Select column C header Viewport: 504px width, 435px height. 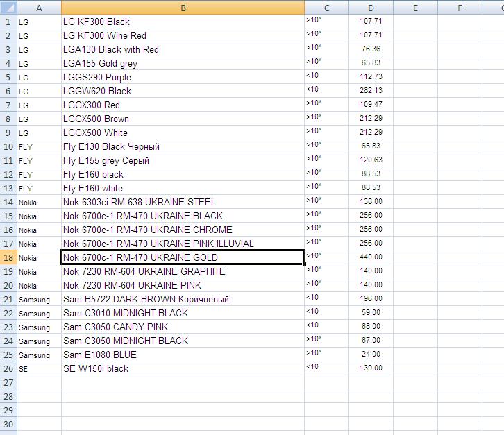[x=326, y=8]
